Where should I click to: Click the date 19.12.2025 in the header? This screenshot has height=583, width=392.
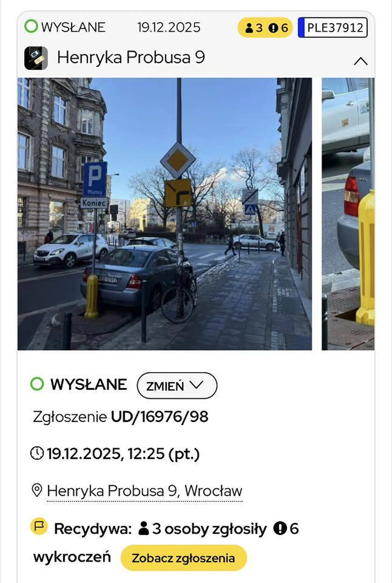click(x=169, y=27)
